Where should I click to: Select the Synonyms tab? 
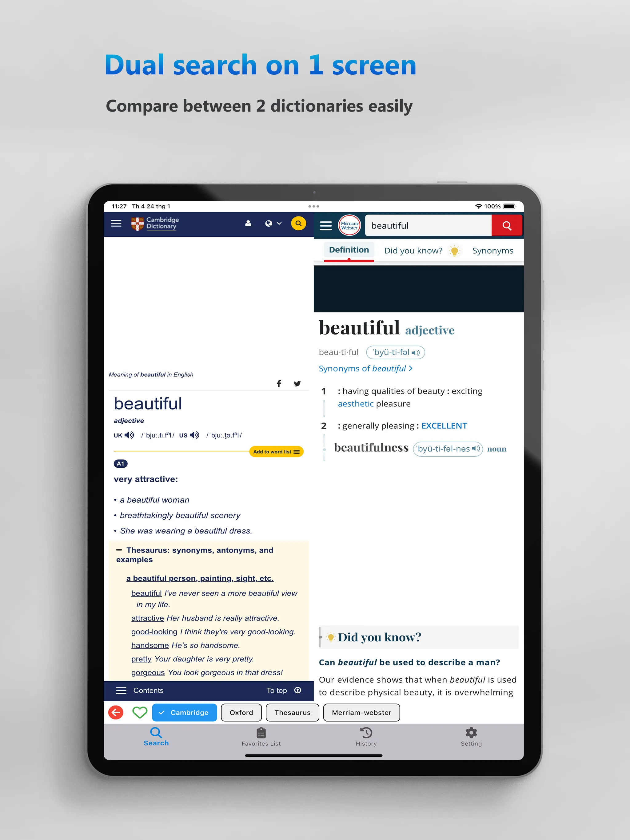click(x=492, y=251)
